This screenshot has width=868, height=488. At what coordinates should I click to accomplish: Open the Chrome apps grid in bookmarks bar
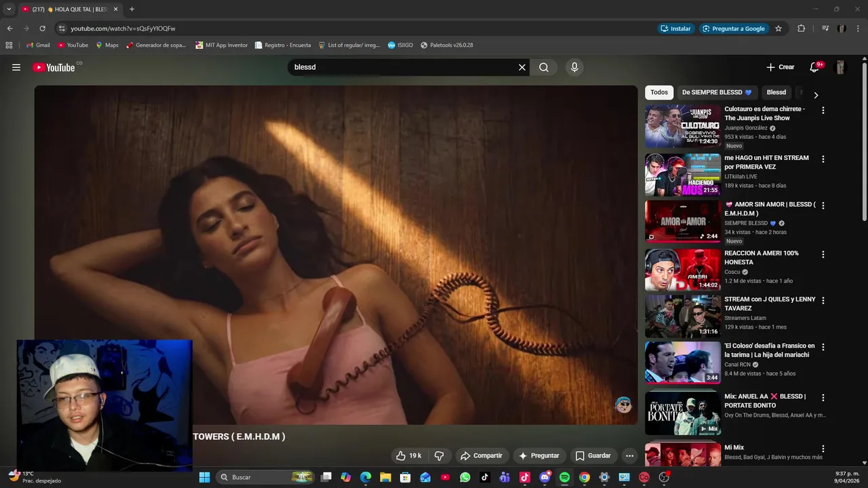9,45
